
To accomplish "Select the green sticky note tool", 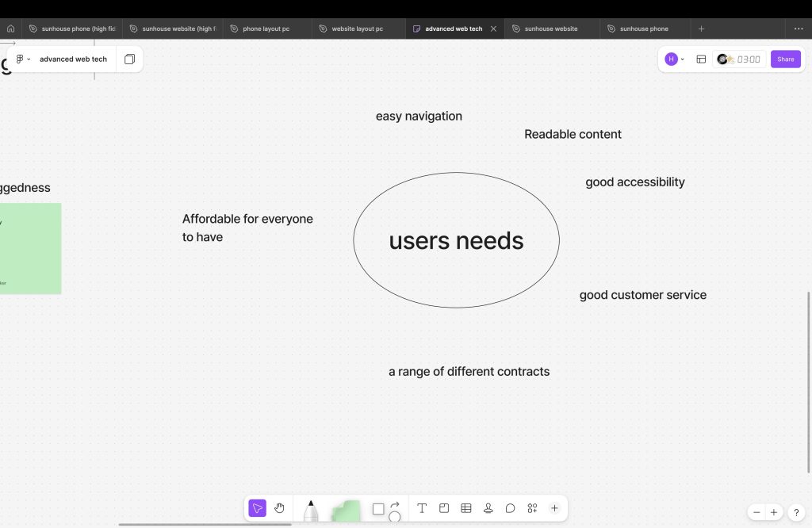I will (x=346, y=511).
